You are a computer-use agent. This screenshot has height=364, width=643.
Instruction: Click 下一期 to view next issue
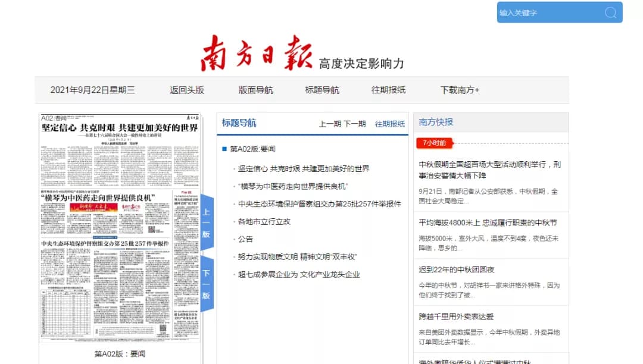[x=355, y=124]
